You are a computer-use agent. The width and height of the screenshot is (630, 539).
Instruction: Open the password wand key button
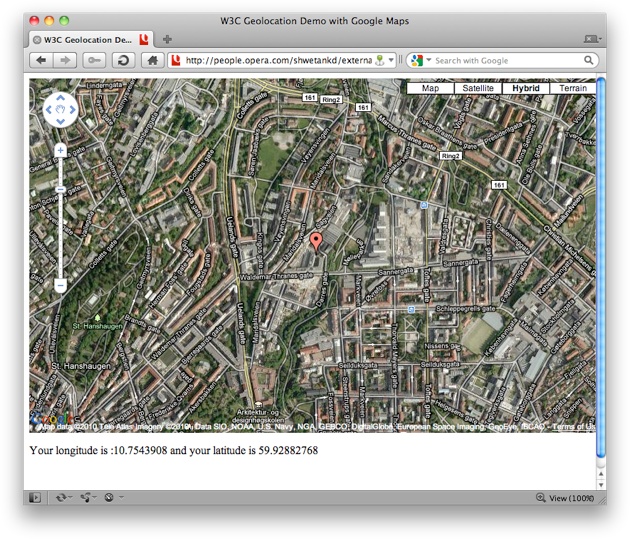[x=94, y=61]
